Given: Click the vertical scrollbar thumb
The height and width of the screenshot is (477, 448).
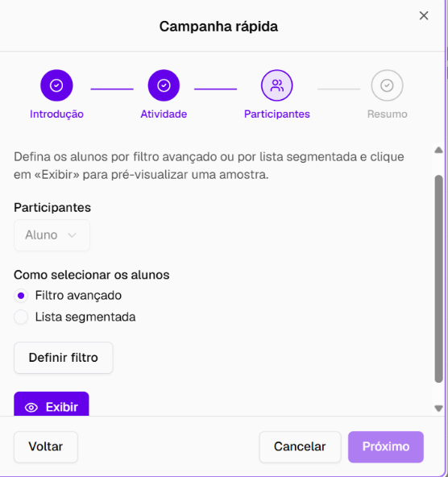Looking at the screenshot, I should (438, 279).
